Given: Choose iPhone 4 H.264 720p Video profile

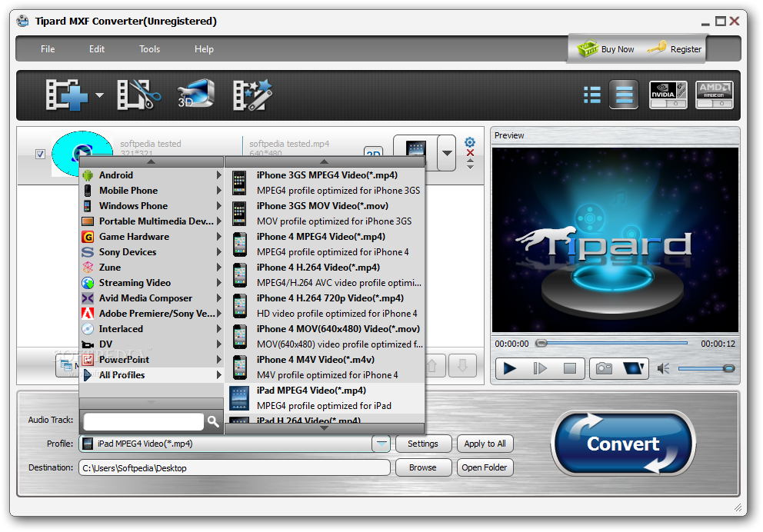Looking at the screenshot, I should coord(325,306).
